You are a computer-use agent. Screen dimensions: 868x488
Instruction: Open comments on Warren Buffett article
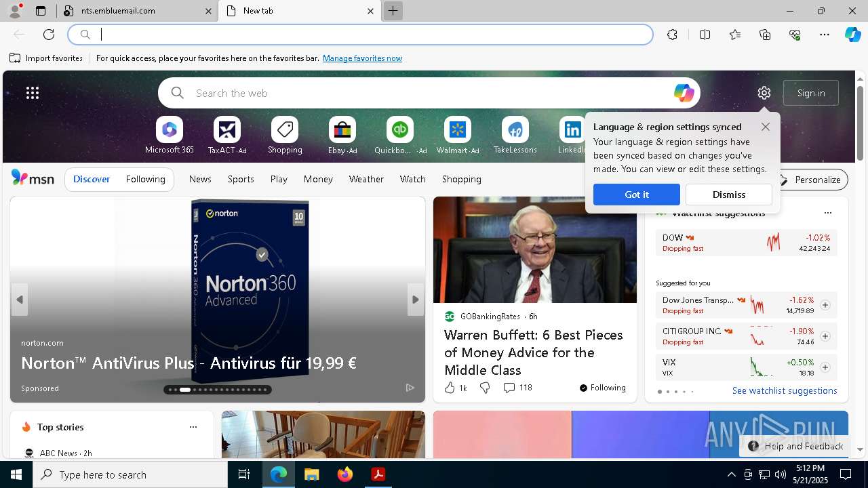[517, 388]
